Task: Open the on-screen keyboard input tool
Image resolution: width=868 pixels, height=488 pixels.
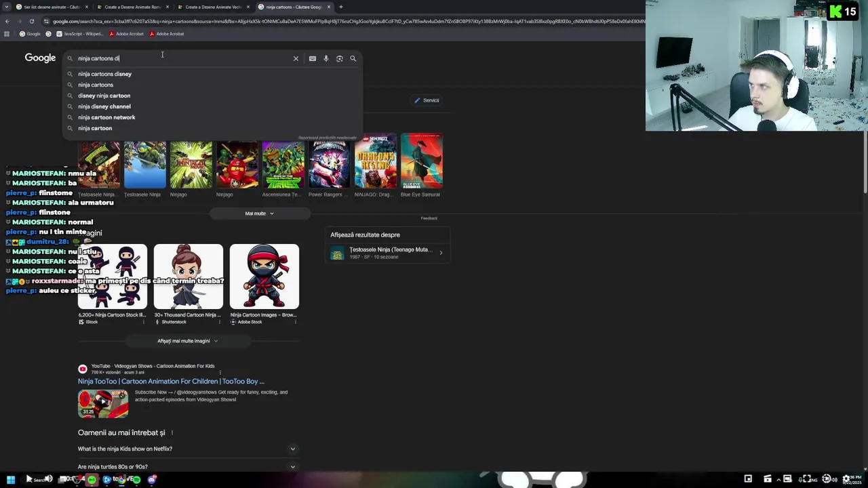Action: click(x=313, y=59)
